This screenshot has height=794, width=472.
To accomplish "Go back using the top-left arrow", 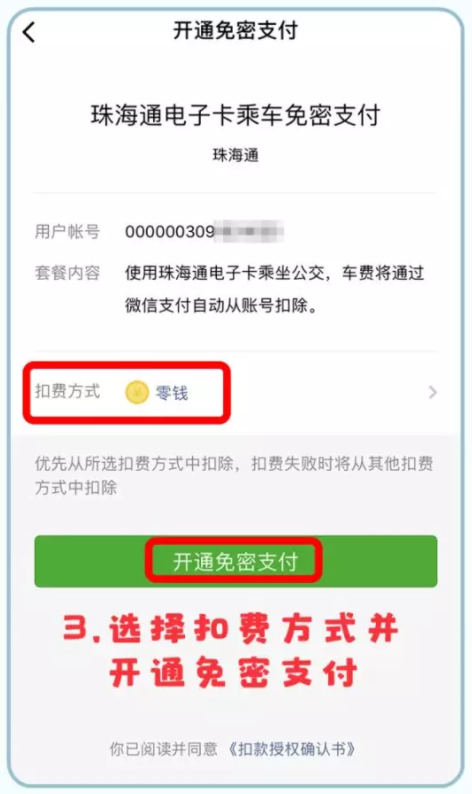I will click(29, 32).
